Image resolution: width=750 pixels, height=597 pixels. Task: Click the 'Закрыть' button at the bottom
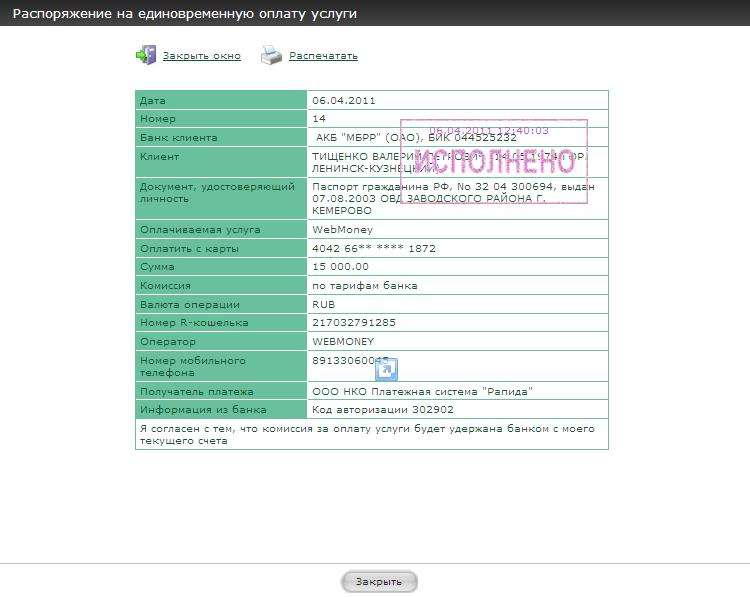(x=379, y=582)
